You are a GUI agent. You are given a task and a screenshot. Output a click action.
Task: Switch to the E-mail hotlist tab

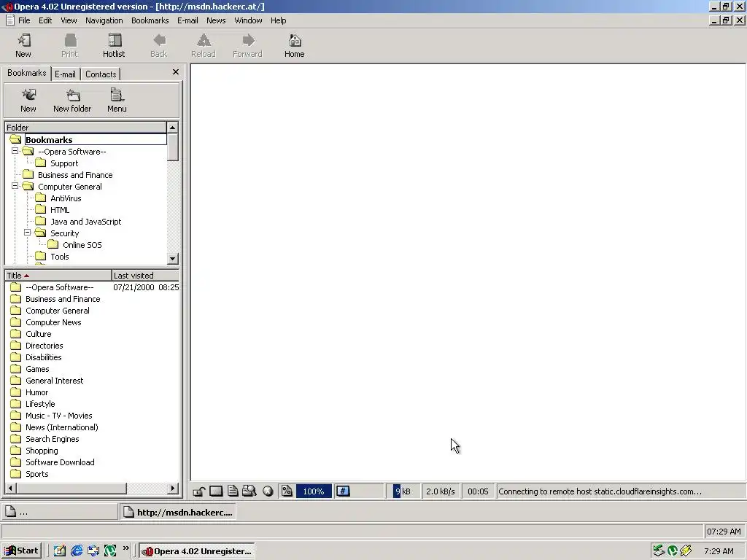point(65,74)
